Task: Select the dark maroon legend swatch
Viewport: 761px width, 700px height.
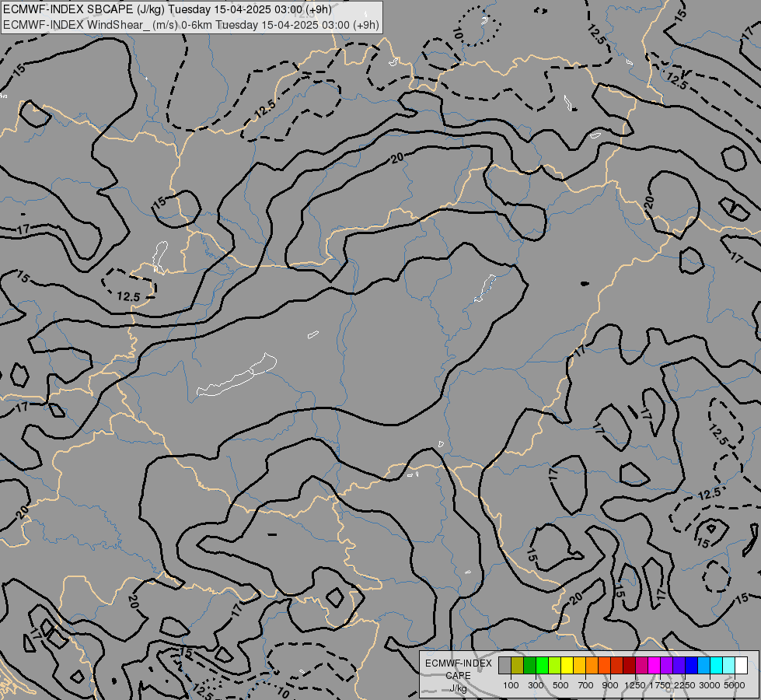Action: 630,666
